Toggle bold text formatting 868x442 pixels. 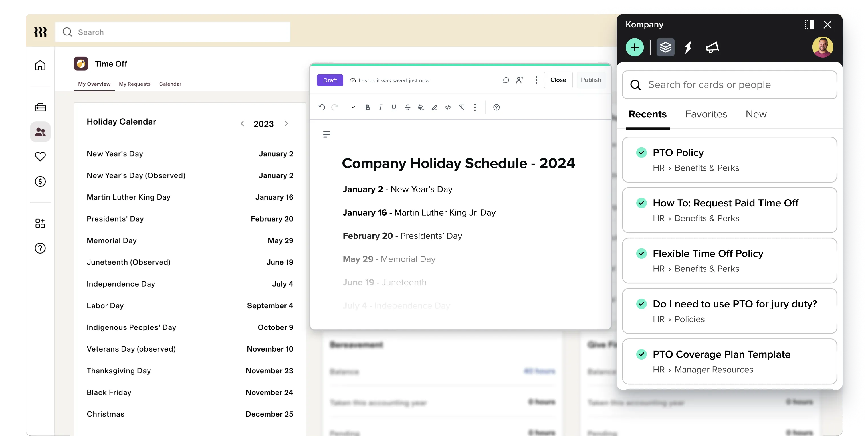click(x=368, y=108)
